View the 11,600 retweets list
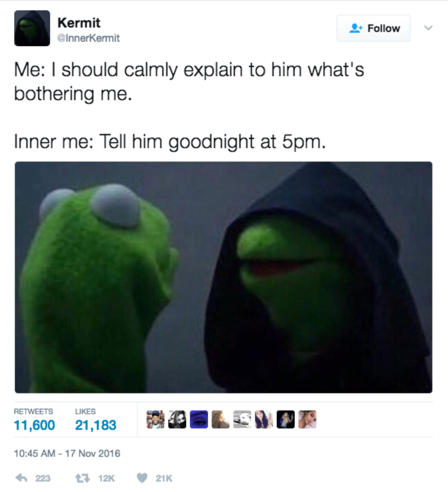The height and width of the screenshot is (492, 448). [x=34, y=421]
